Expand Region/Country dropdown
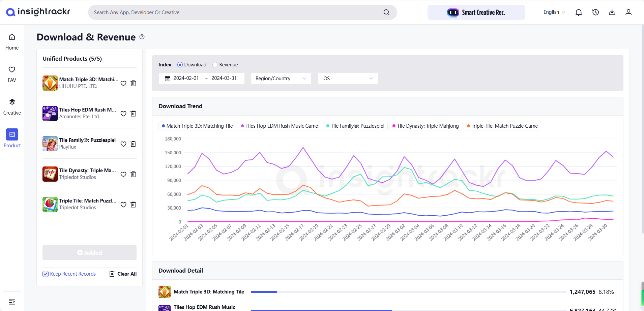This screenshot has height=311, width=644. coord(281,79)
